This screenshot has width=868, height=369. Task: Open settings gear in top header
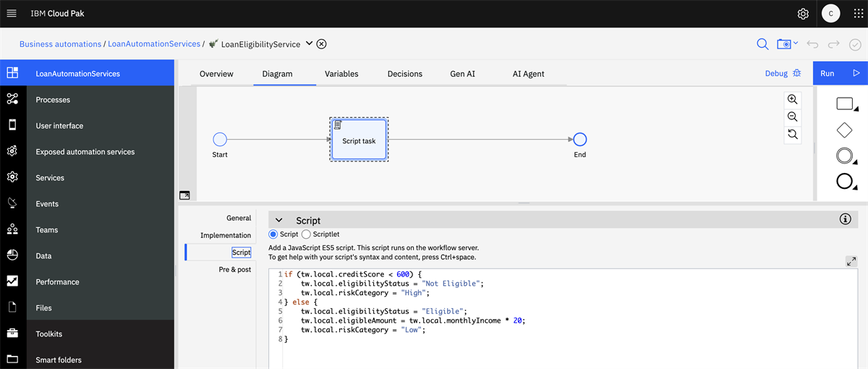[x=803, y=14]
